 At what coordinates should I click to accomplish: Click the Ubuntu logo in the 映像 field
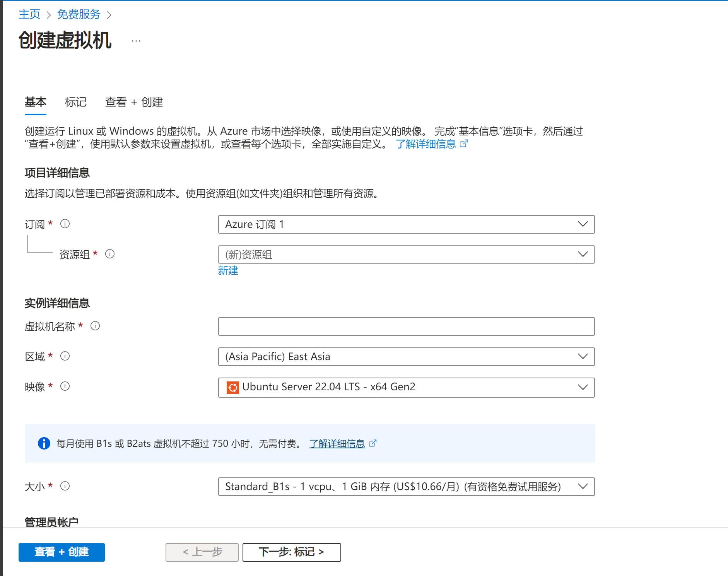click(x=232, y=387)
